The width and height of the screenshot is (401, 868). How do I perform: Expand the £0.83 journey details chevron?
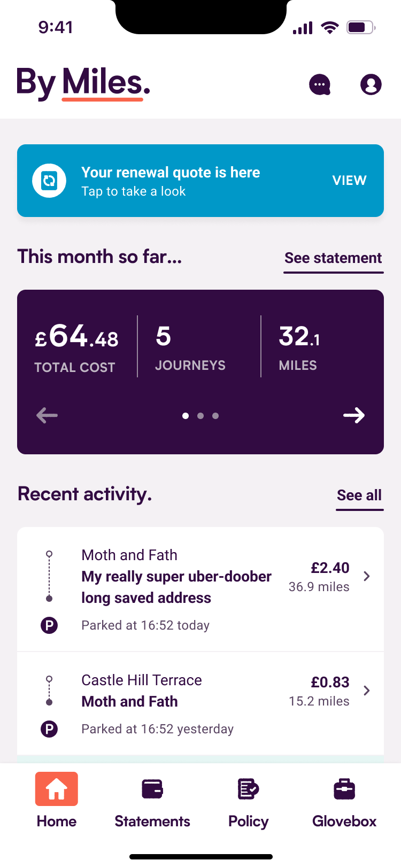point(367,691)
